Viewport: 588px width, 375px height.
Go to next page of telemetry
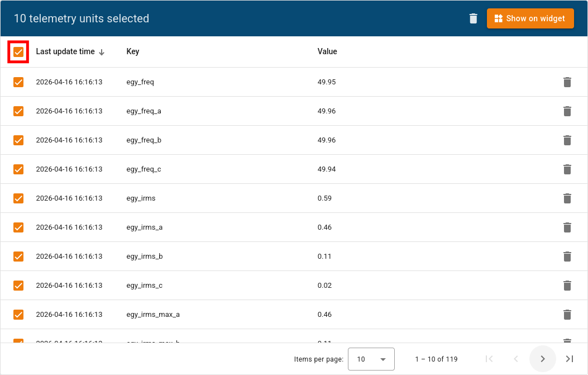[542, 359]
